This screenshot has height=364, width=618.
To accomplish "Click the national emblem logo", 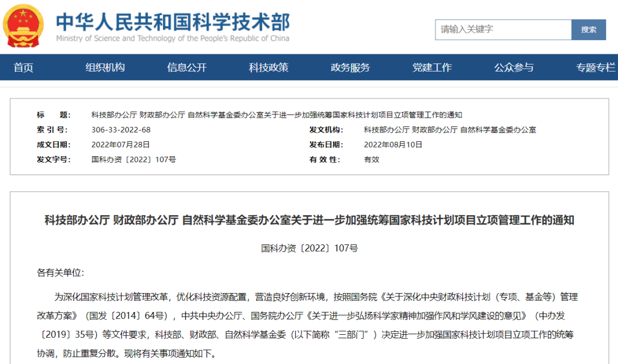I will (x=23, y=26).
